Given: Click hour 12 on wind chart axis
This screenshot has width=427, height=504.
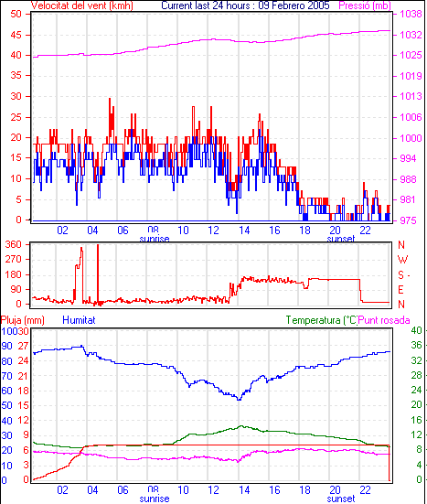Looking at the screenshot, I should pos(213,231).
